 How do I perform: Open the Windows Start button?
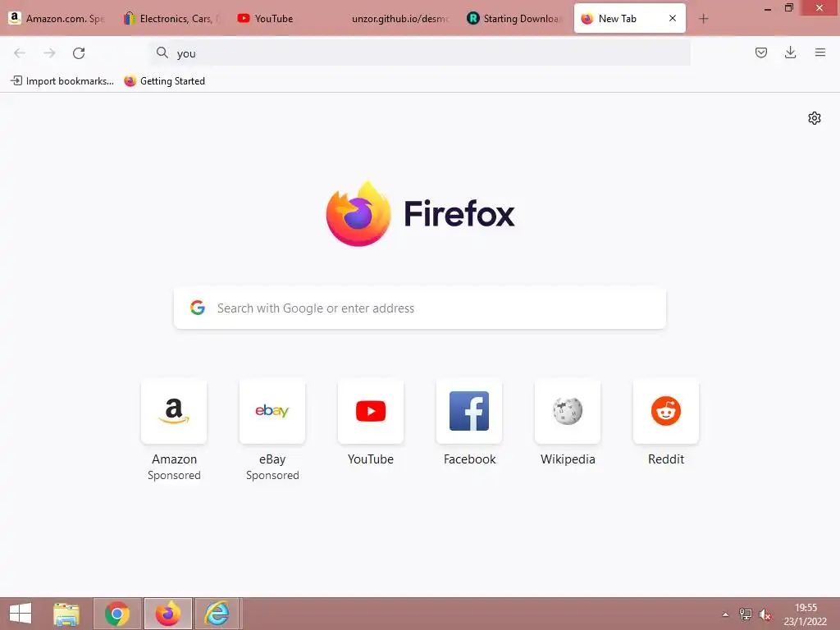[21, 614]
